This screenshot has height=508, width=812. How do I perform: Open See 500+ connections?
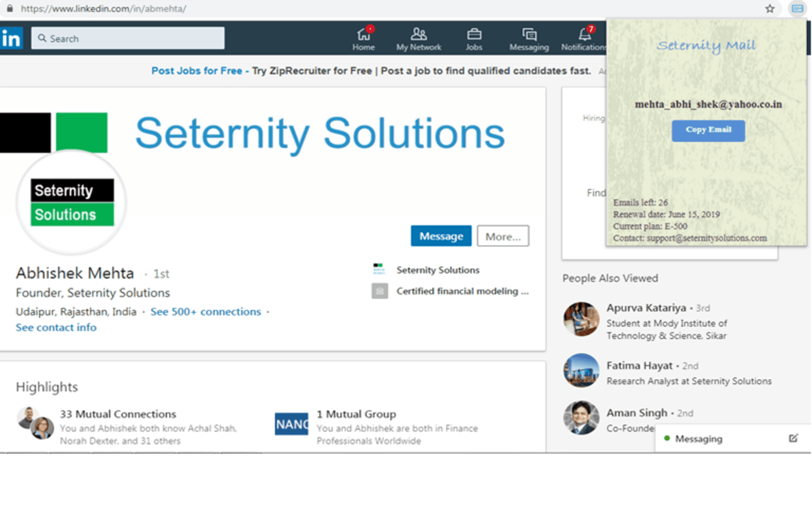[206, 312]
